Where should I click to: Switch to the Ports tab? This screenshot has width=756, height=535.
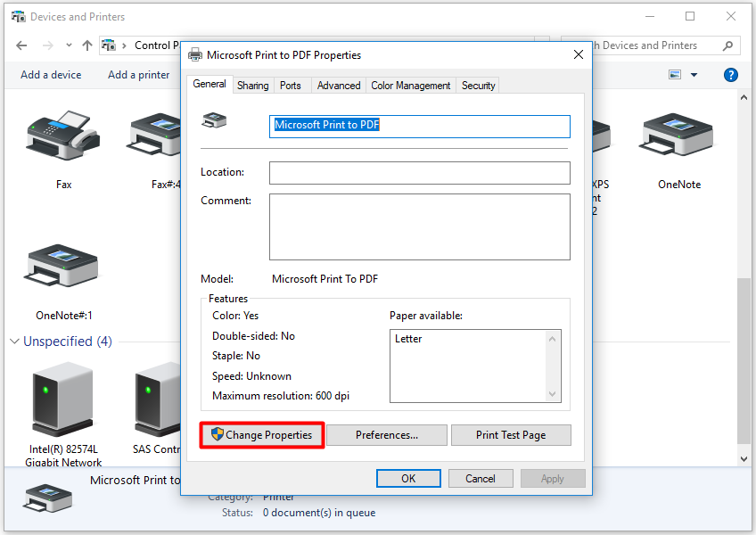click(291, 86)
